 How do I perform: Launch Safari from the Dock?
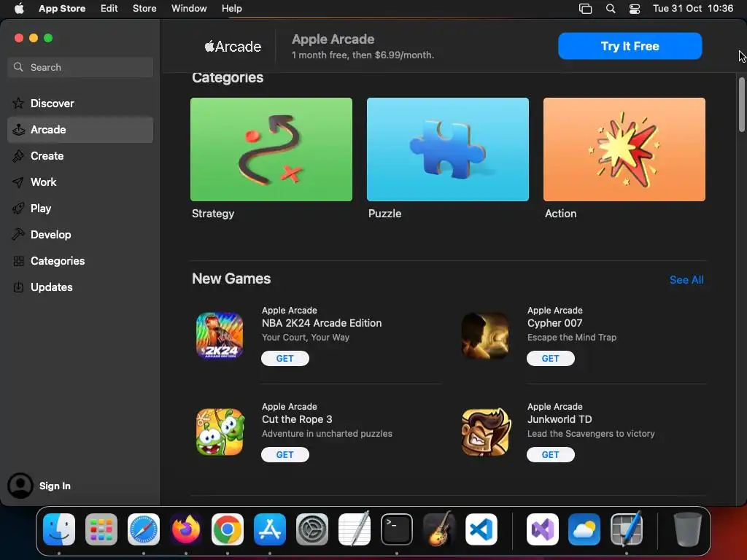coord(144,529)
